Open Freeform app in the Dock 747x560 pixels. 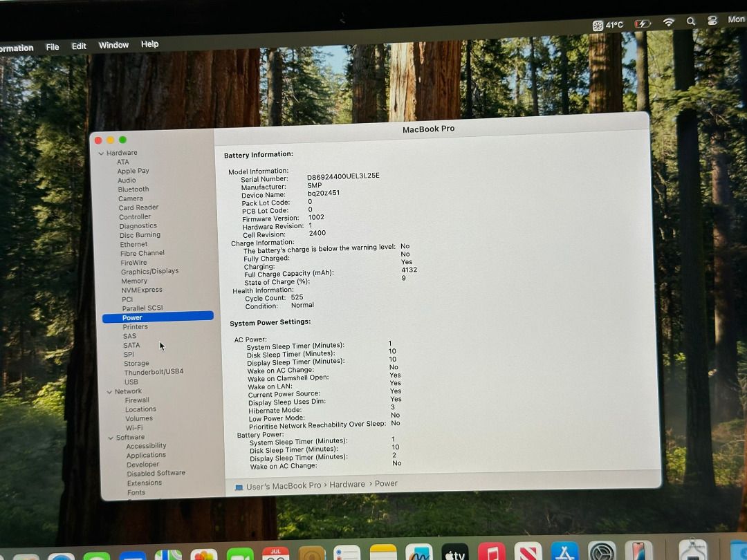[418, 553]
